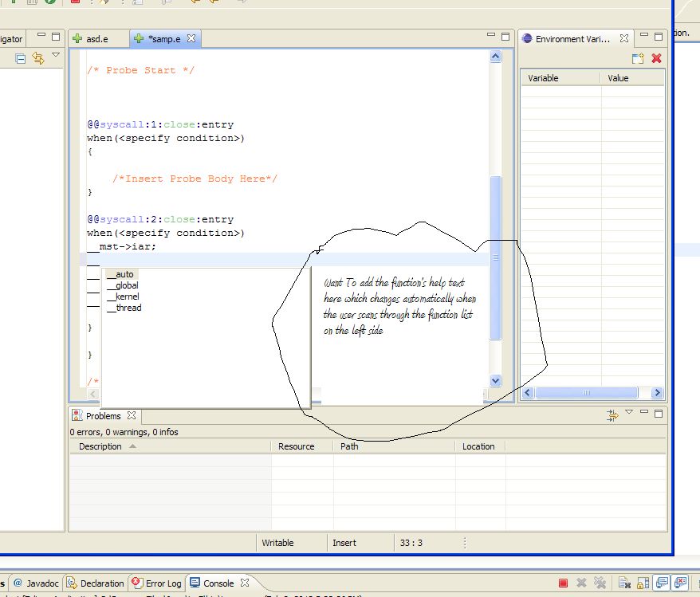
Task: Sort problems by Path column
Action: click(394, 446)
